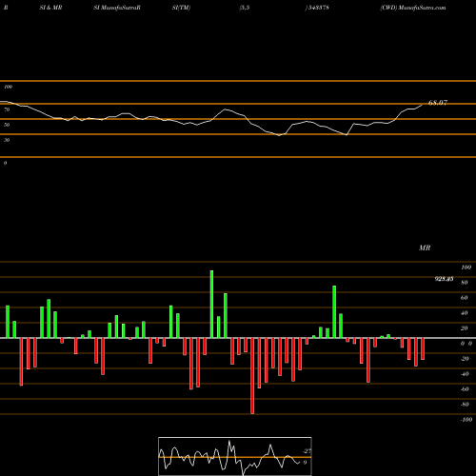Click the 100 label on RSI axis
This screenshot has height=476, width=476.
pyautogui.click(x=8, y=87)
